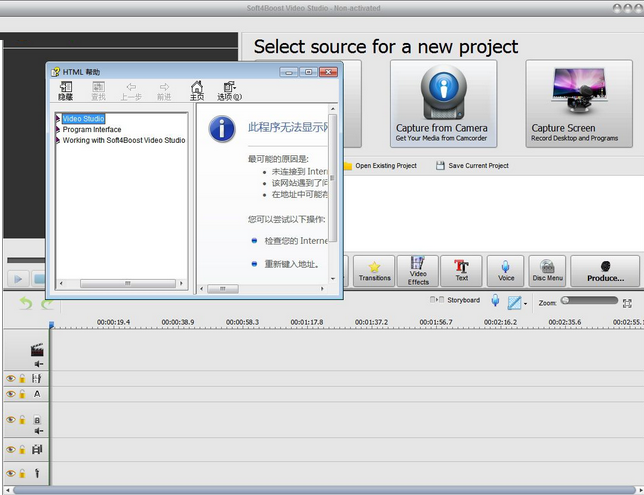This screenshot has width=644, height=495.
Task: Click down arrow of help content vertical scrollbar
Action: pyautogui.click(x=333, y=279)
